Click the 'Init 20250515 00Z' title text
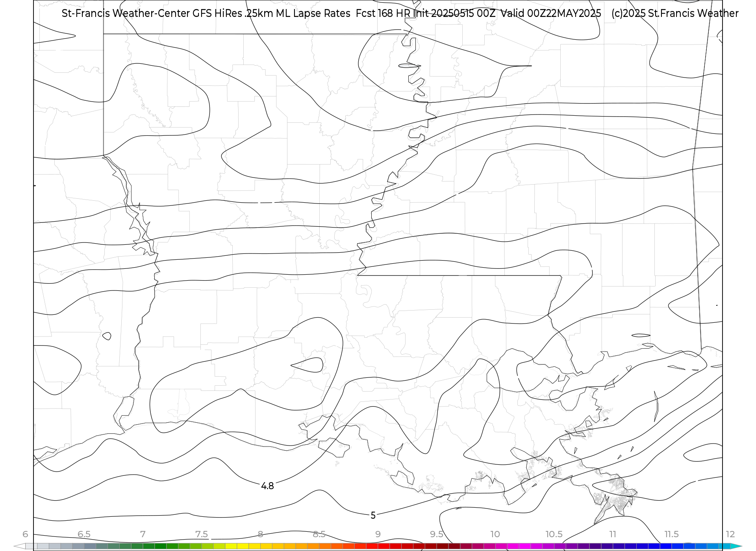Viewport: 756px width, 551px height. coord(454,13)
